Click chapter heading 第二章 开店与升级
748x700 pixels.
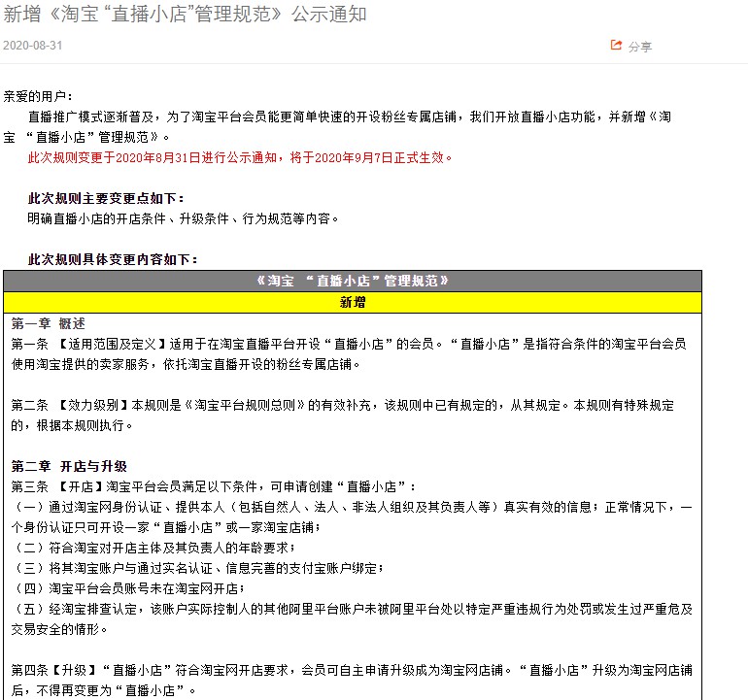point(69,466)
